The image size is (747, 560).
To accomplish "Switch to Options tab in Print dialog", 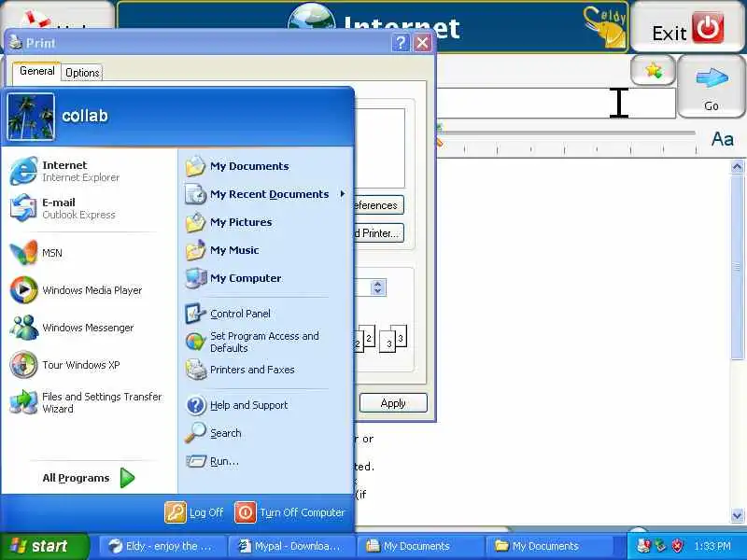I will pos(82,73).
